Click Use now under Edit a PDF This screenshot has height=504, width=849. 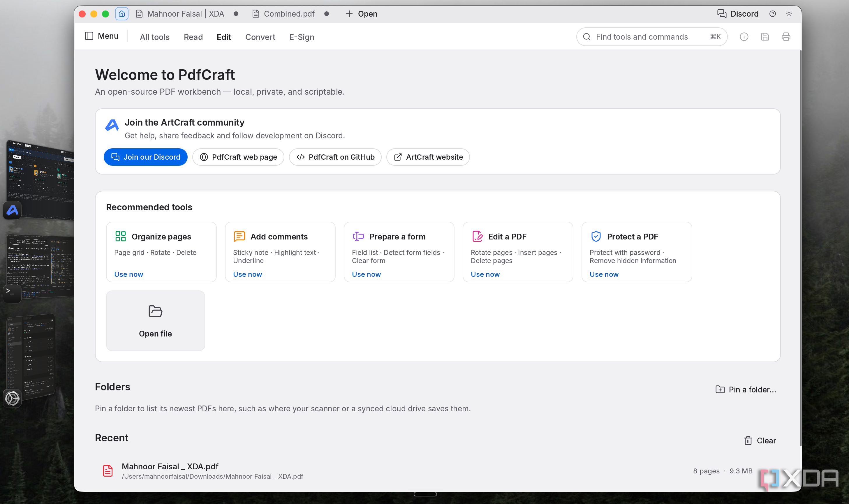click(x=485, y=274)
